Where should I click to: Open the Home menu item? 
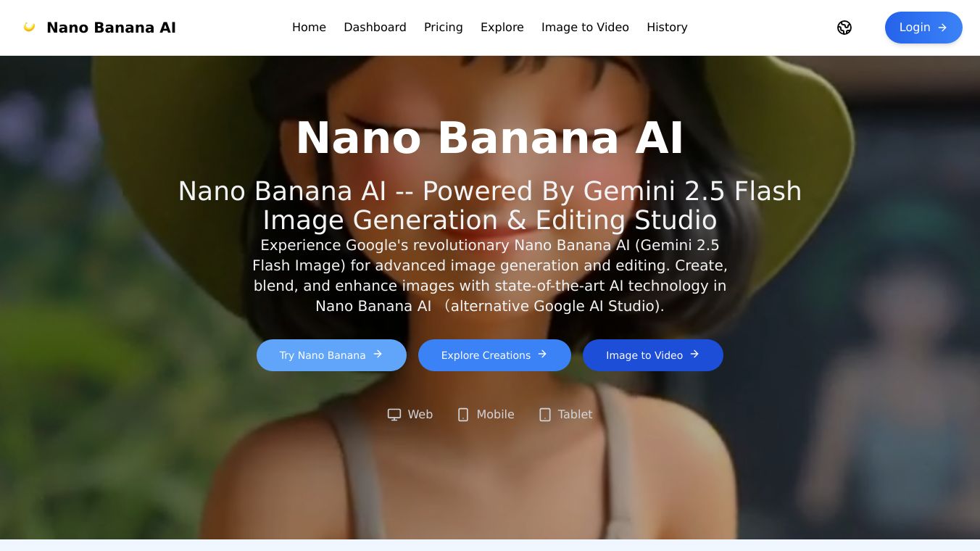[309, 28]
